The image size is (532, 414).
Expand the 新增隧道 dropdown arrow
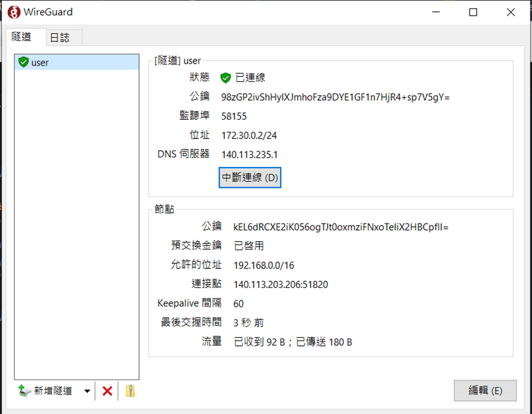click(87, 391)
